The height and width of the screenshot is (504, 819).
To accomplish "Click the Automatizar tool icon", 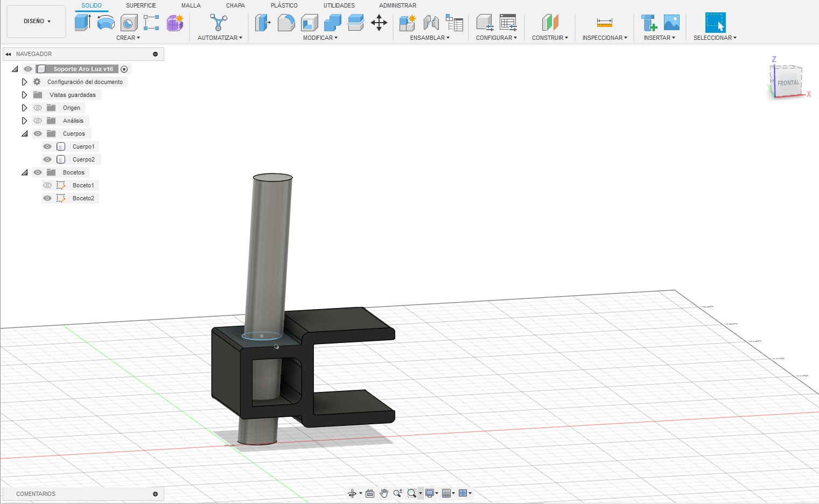I will [219, 23].
